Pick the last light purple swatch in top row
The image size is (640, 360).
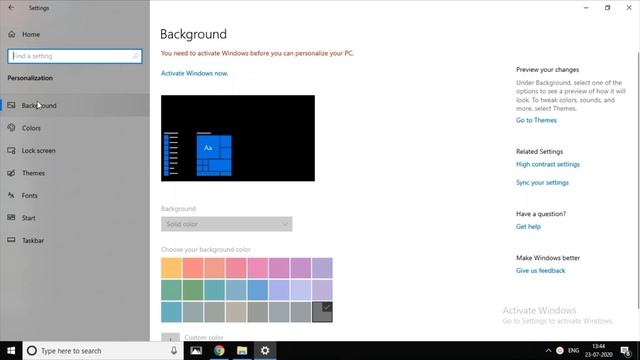coord(322,268)
